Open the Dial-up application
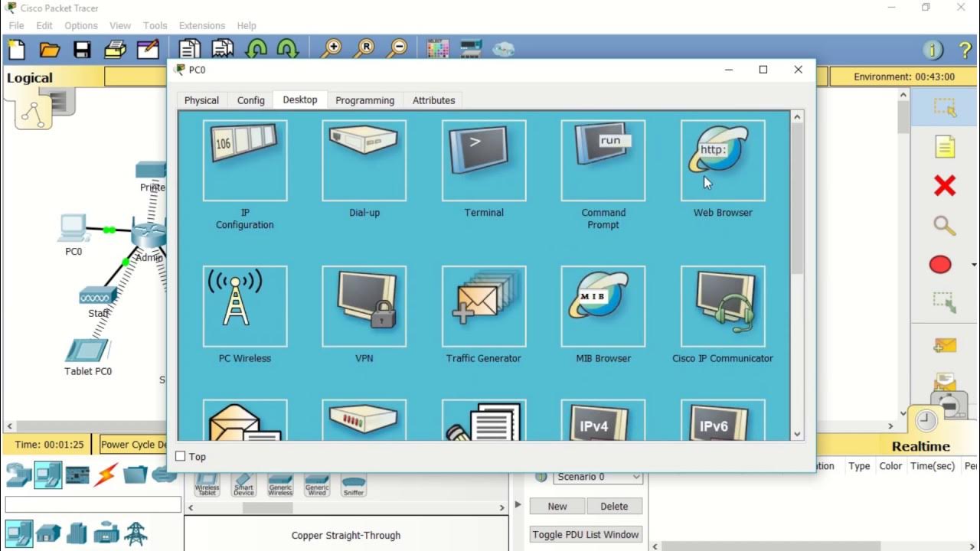The image size is (980, 551). tap(364, 161)
